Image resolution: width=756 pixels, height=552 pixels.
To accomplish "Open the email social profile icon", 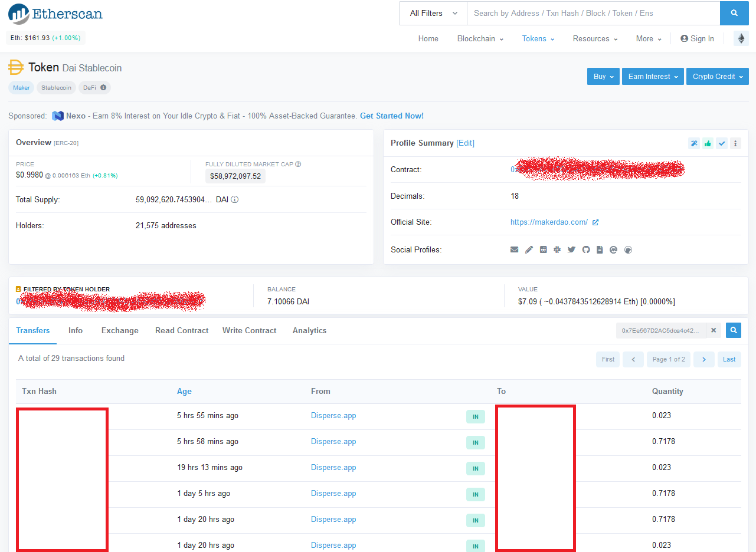I will [x=514, y=250].
